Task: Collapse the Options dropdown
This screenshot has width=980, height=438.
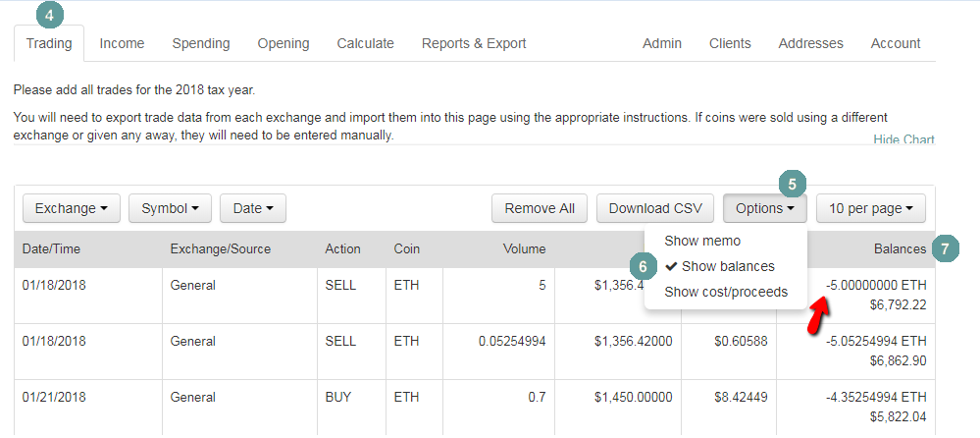Action: pyautogui.click(x=765, y=208)
